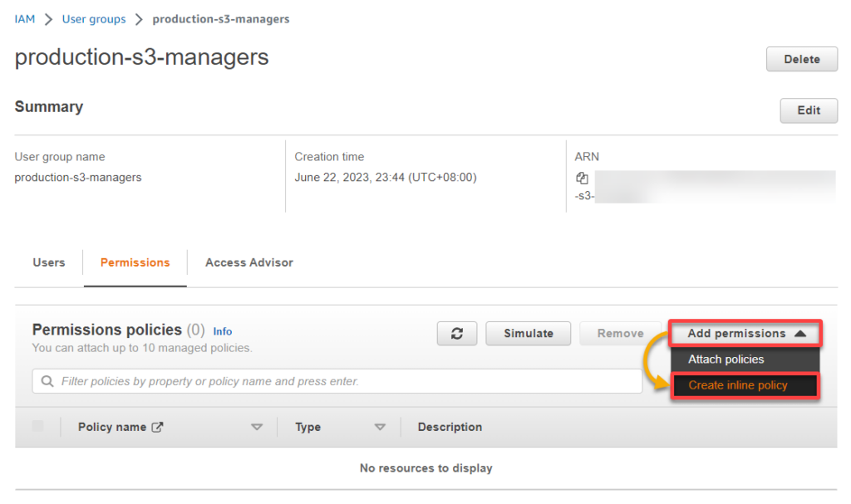851x504 pixels.
Task: Collapse the Add permissions dropdown
Action: tap(744, 333)
